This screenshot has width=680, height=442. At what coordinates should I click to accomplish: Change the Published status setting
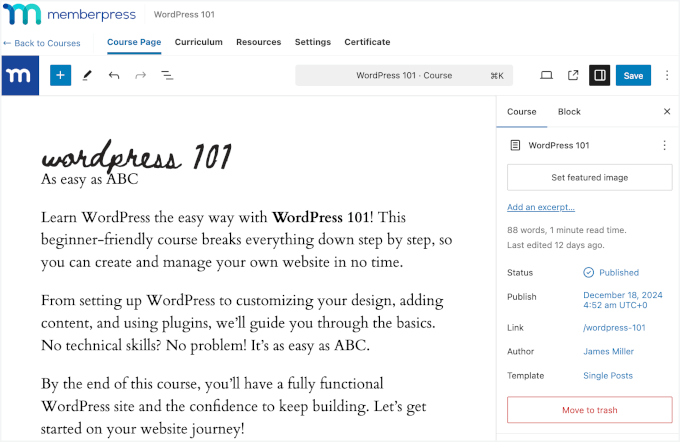point(611,272)
